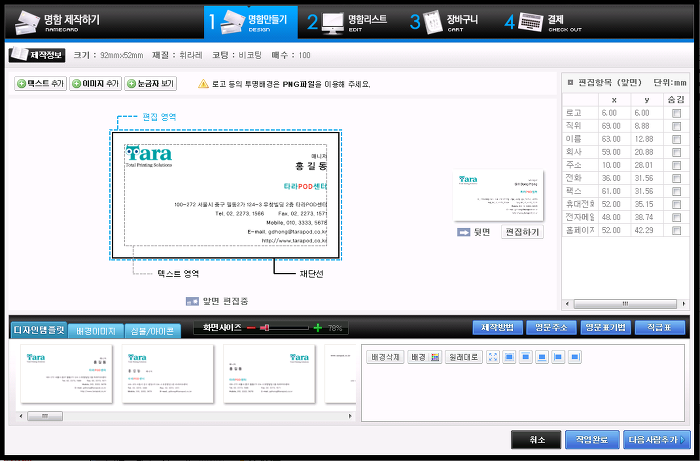Click the 직급표 button
The height and width of the screenshot is (461, 700).
(660, 328)
